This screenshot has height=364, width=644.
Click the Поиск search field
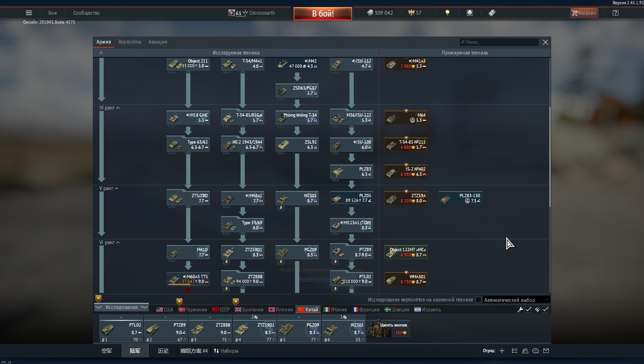coord(499,42)
